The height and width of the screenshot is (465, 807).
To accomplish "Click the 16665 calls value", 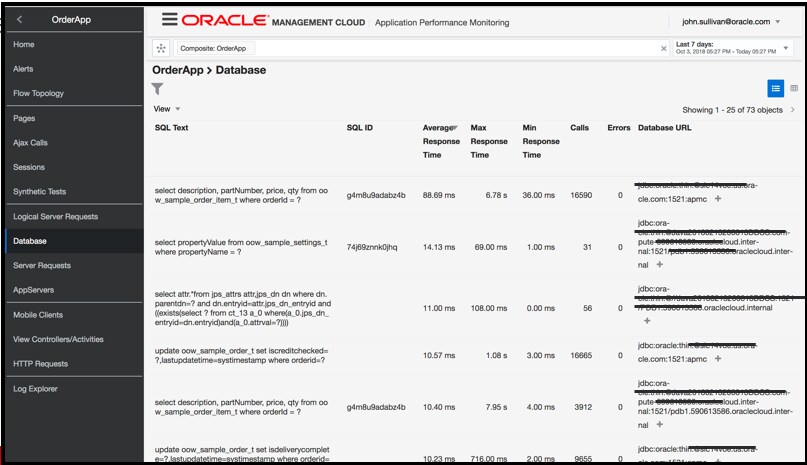I will tap(581, 355).
